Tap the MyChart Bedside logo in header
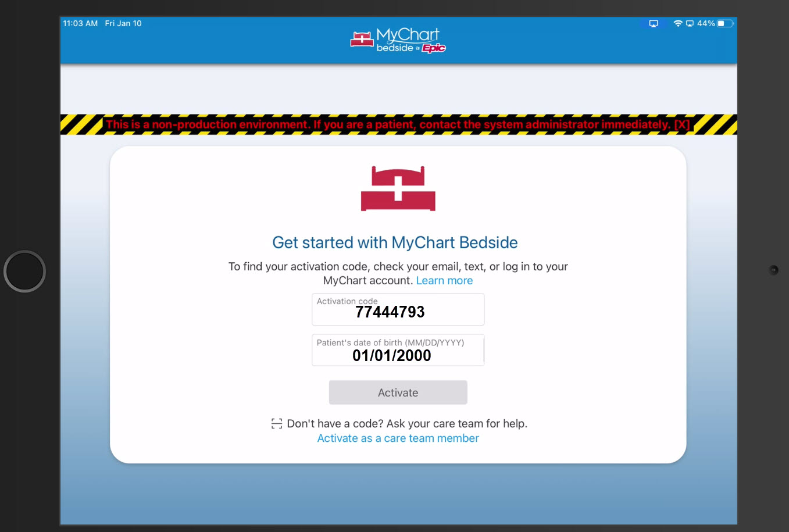 click(398, 40)
